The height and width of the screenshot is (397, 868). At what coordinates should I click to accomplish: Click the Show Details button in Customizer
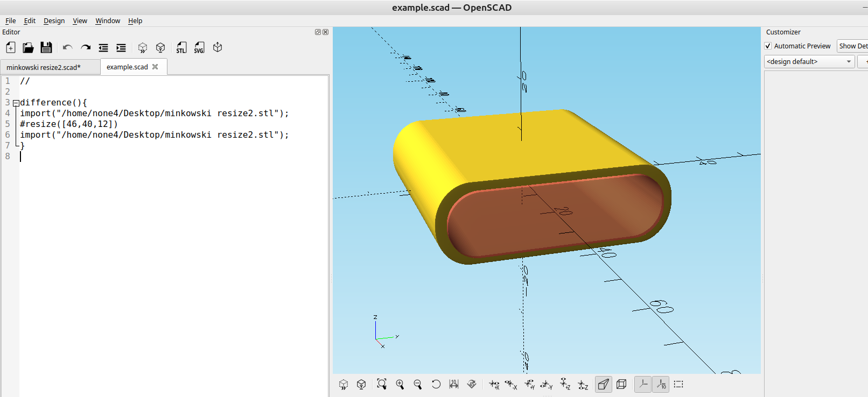click(x=853, y=46)
